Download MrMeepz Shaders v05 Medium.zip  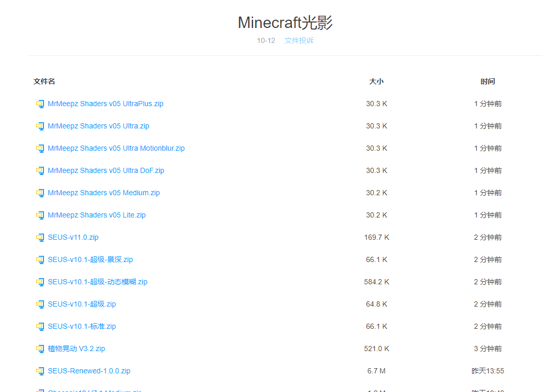(104, 193)
